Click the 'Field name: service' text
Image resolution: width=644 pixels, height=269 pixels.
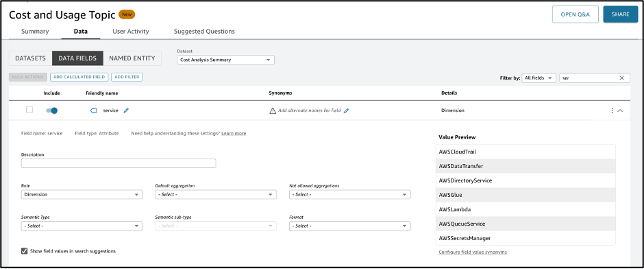pyautogui.click(x=42, y=133)
